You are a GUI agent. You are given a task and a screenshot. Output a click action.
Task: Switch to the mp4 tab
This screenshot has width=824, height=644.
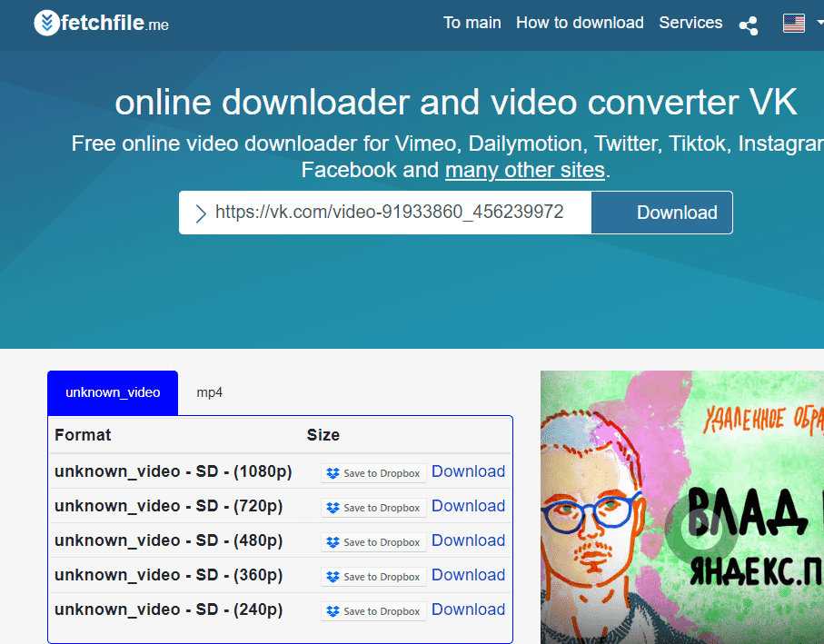[x=209, y=393]
